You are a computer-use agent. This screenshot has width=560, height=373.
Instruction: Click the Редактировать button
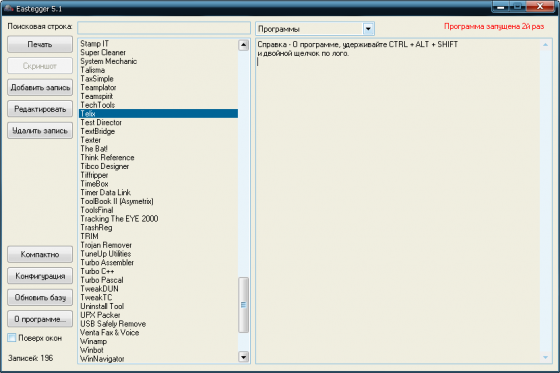click(x=40, y=109)
